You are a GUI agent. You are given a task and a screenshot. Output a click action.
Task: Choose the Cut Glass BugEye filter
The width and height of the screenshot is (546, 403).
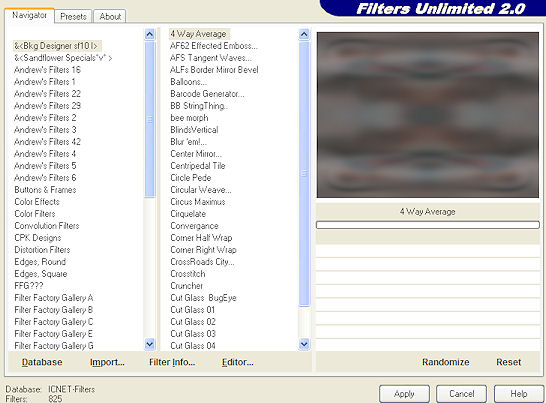203,298
